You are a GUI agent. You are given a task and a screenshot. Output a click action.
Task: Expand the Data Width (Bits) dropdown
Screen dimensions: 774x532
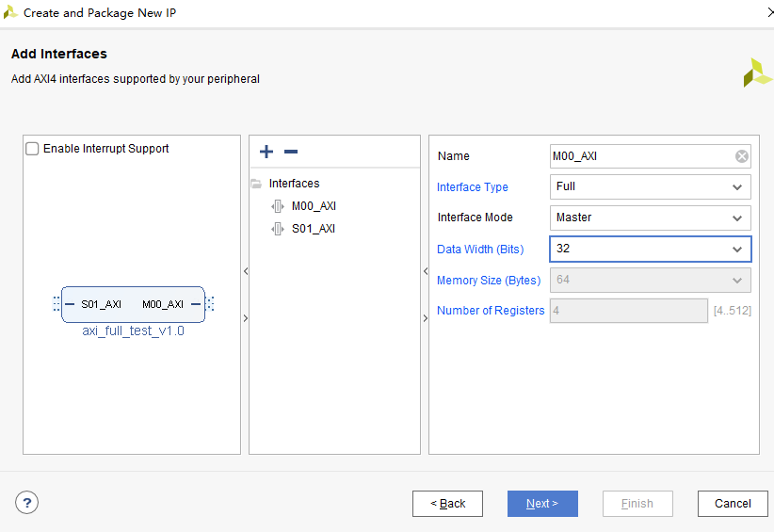[x=650, y=249]
